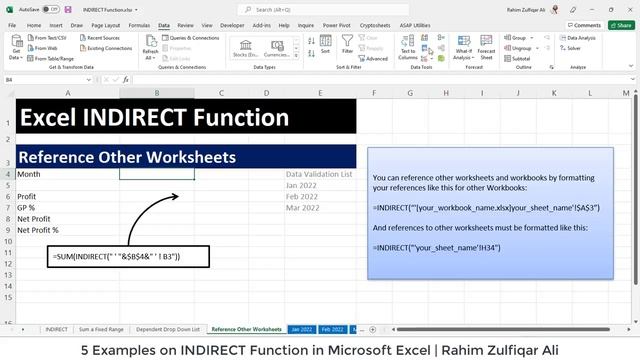
Task: Click the insert function fx icon
Action: (x=126, y=80)
